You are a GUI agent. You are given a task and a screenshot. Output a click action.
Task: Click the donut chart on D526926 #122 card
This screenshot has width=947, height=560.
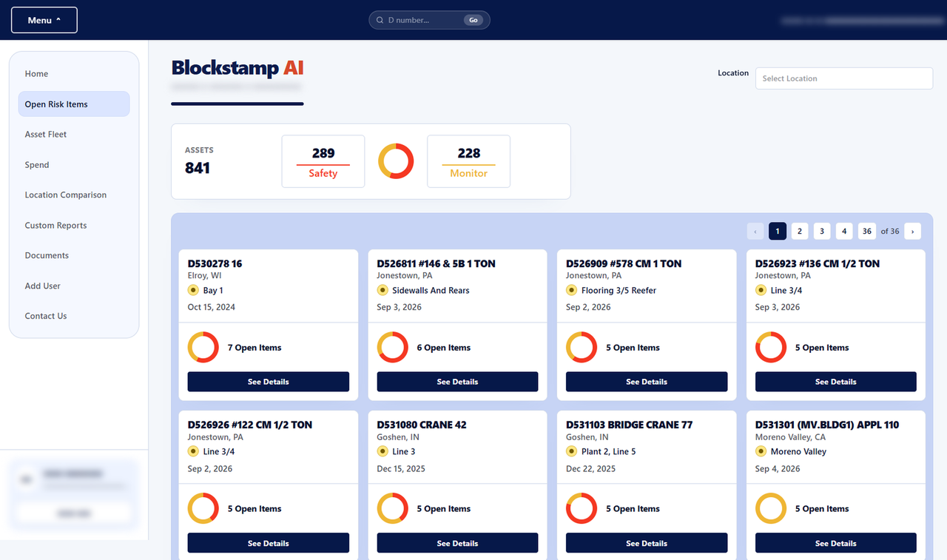(x=203, y=509)
